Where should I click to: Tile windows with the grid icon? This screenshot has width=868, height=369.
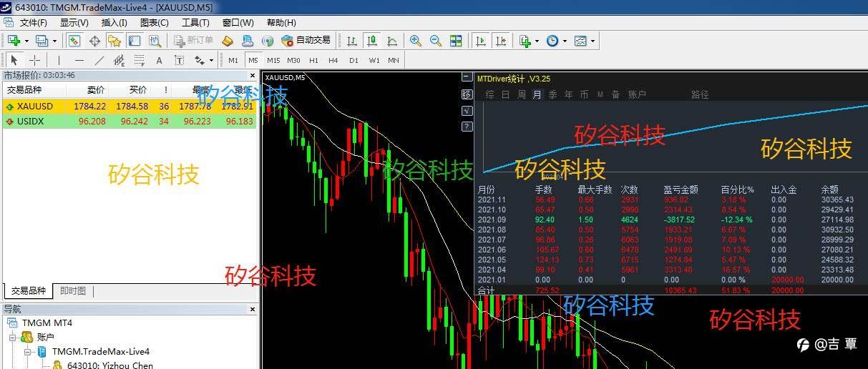456,41
